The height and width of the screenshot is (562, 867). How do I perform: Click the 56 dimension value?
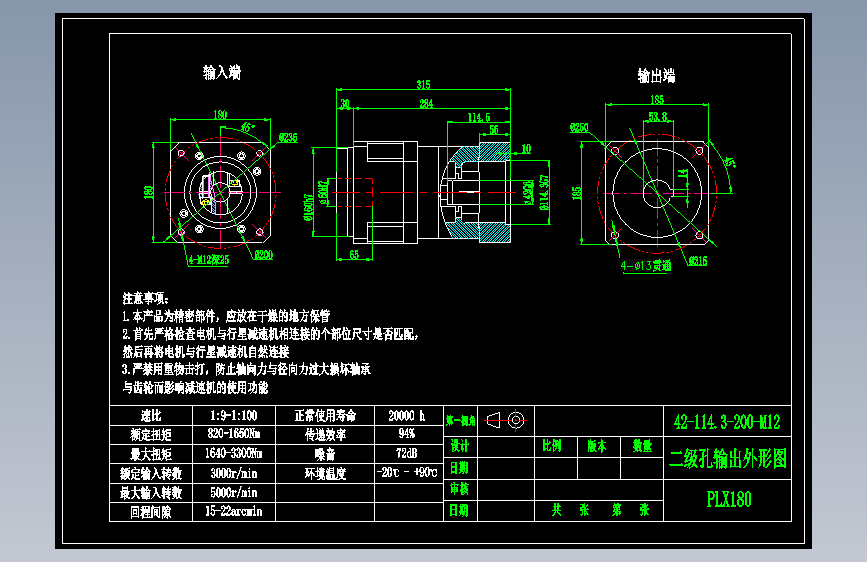494,129
